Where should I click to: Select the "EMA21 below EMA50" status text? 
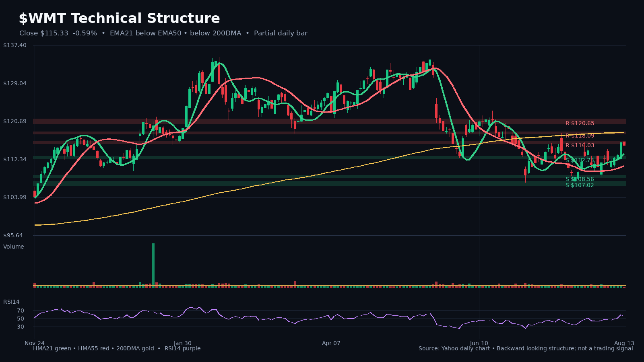(146, 33)
